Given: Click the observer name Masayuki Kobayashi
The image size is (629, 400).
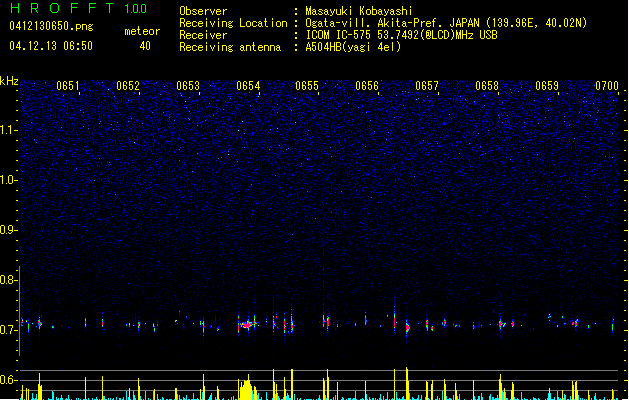Looking at the screenshot, I should [x=359, y=11].
